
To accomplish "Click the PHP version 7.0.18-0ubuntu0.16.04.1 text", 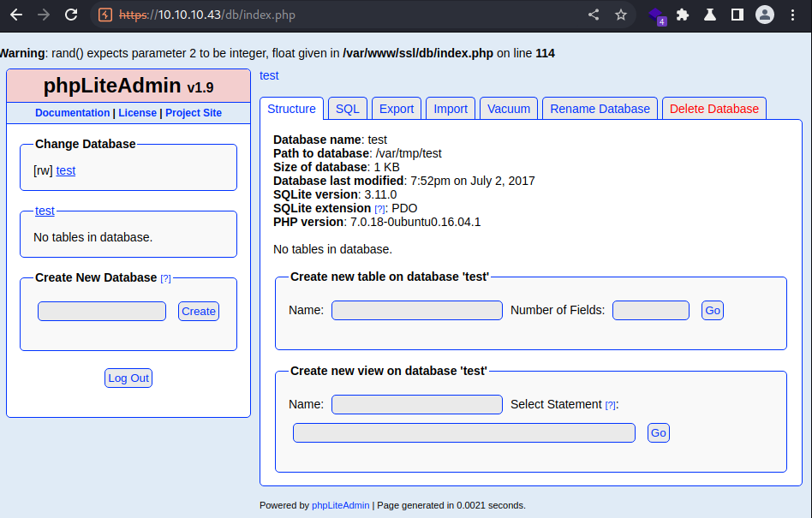I will (415, 222).
